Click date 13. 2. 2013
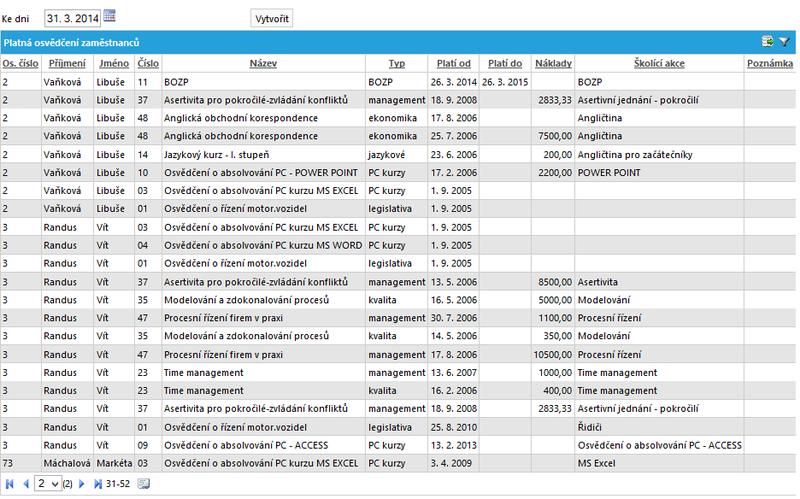800x499 pixels. (454, 445)
